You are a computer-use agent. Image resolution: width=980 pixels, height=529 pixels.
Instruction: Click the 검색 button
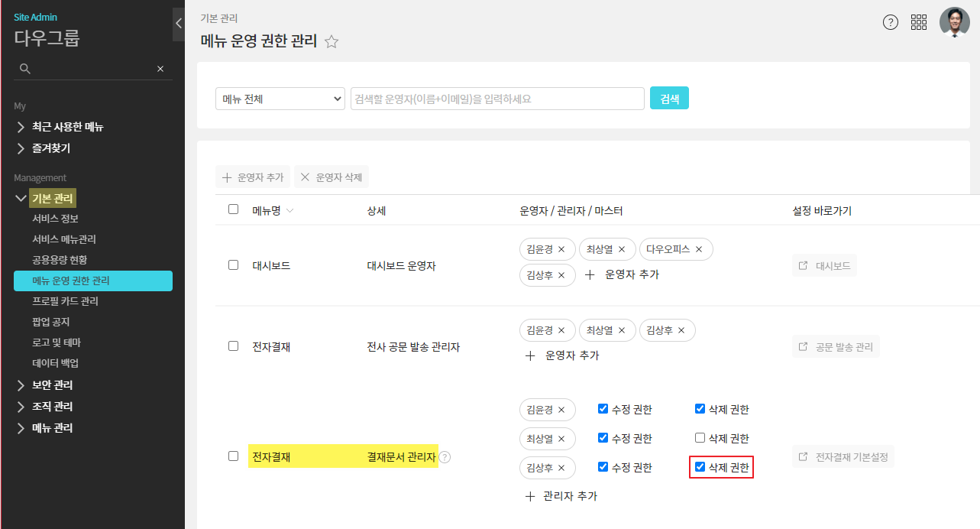coord(669,99)
